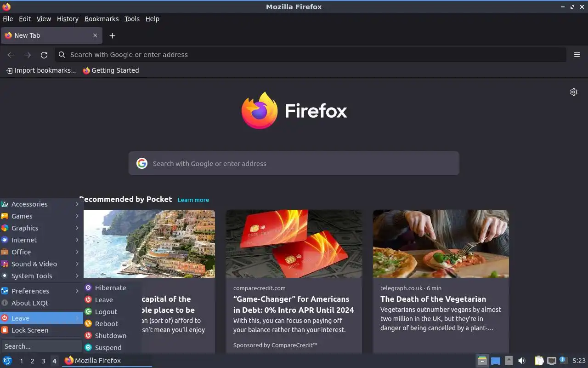Click the 5:23 clock
The image size is (588, 368).
(x=579, y=361)
